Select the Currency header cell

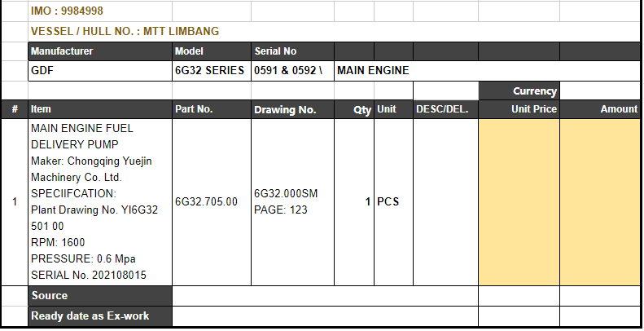click(519, 91)
